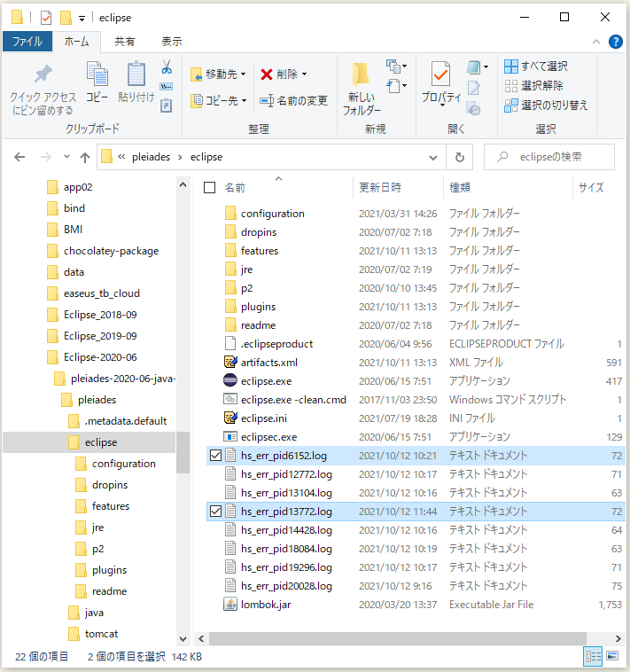Select the hs_err_pid20028.log file
The image size is (630, 672).
point(286,585)
